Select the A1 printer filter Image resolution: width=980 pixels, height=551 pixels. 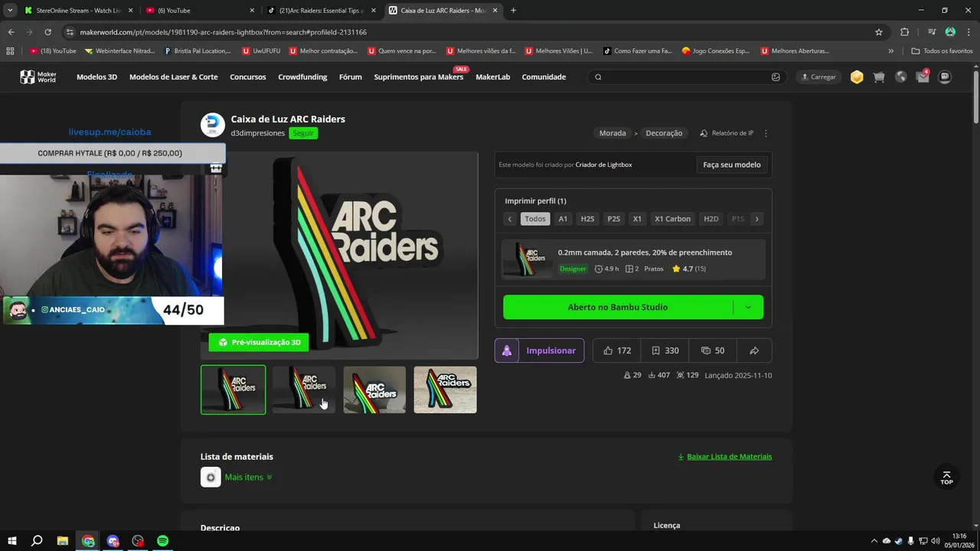point(563,219)
